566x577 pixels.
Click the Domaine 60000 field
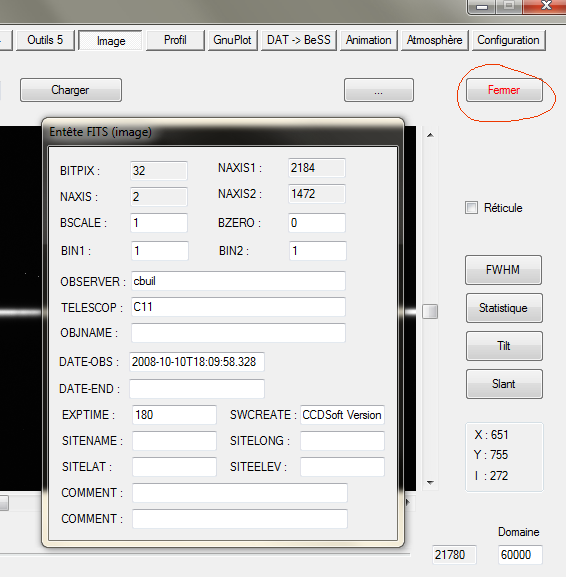pos(520,555)
